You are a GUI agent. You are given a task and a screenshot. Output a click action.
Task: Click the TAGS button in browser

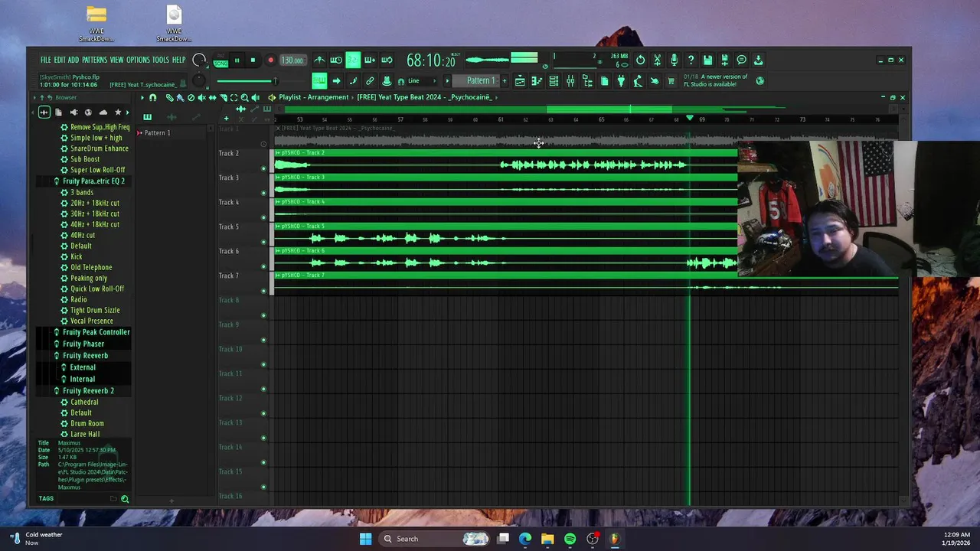pyautogui.click(x=46, y=498)
